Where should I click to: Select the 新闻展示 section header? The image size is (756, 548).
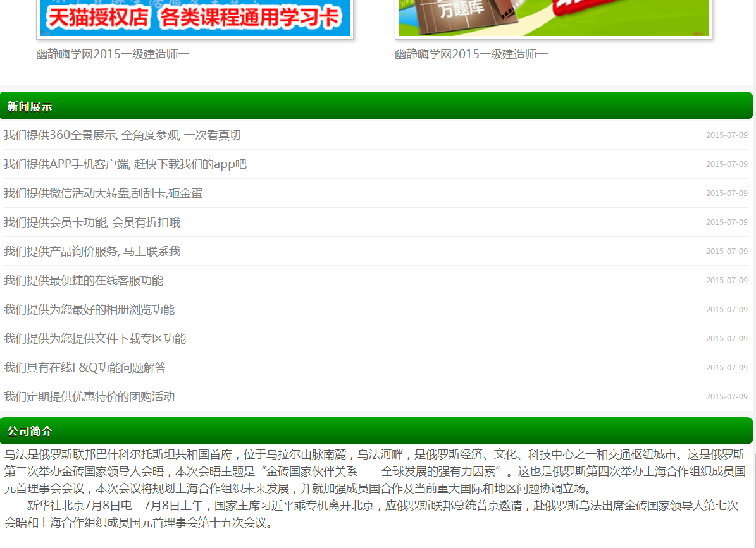pyautogui.click(x=376, y=106)
